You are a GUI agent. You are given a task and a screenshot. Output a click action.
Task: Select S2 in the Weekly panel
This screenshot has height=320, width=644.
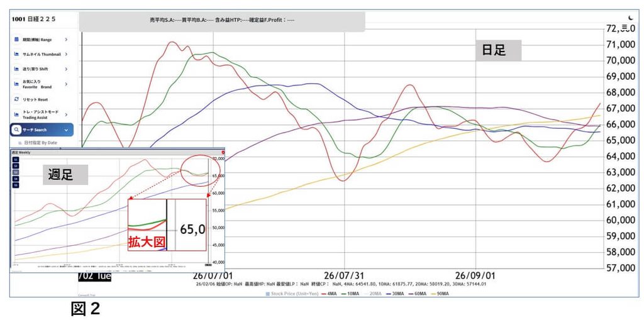[x=16, y=166]
